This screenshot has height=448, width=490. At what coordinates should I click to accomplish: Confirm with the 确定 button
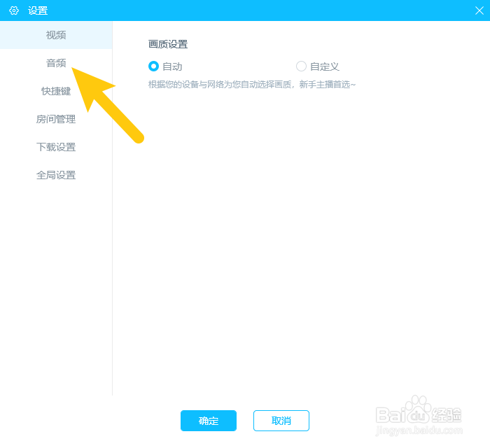209,421
